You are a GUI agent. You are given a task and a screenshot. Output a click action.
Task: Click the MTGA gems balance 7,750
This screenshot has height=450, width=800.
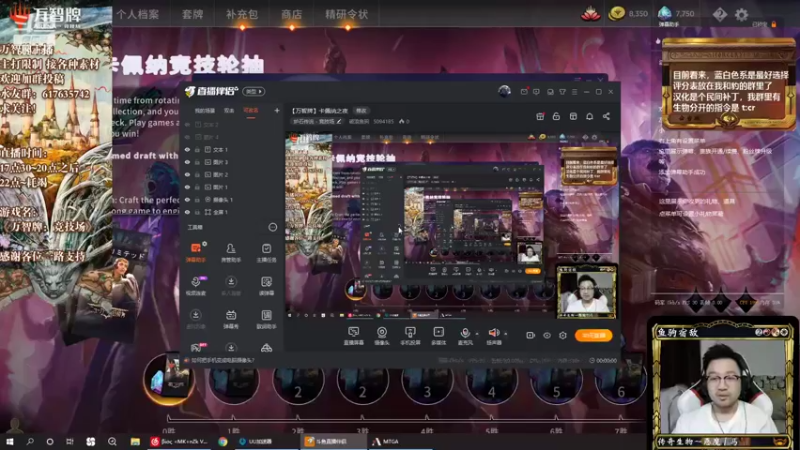coord(676,14)
